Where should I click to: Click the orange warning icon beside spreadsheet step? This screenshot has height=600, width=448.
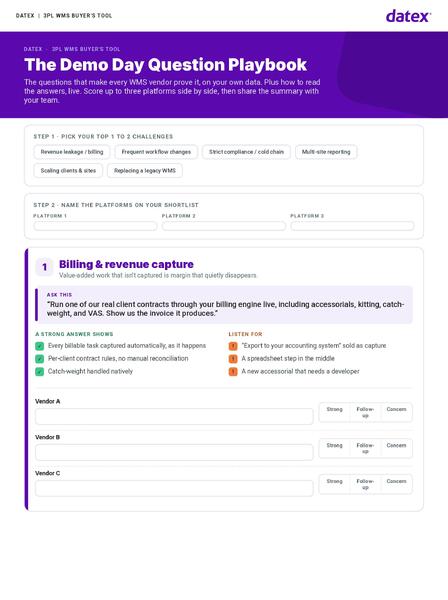(x=233, y=359)
